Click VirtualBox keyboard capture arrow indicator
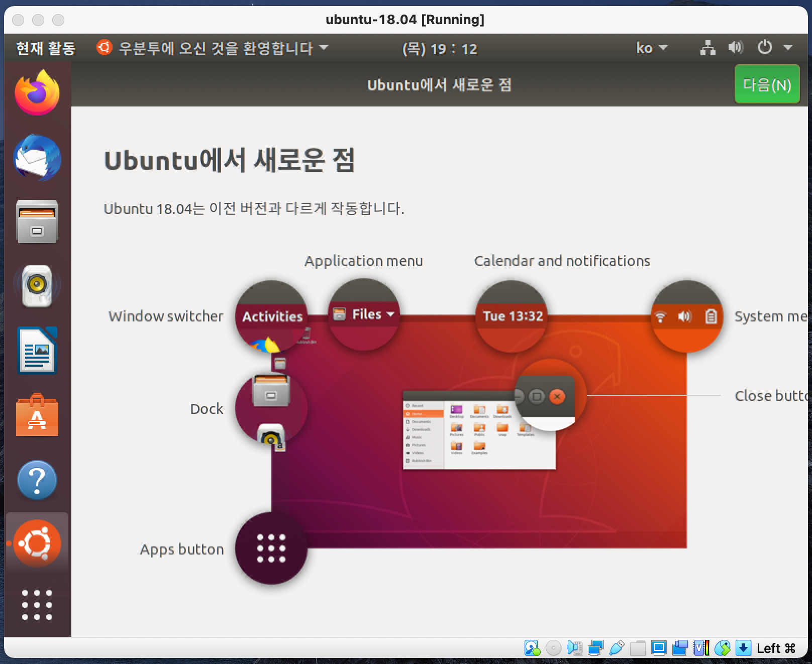812x664 pixels. [744, 648]
